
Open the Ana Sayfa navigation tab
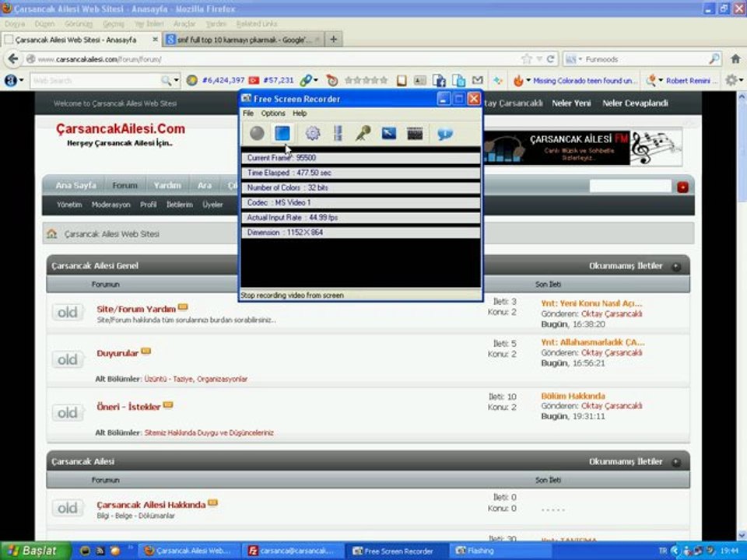coord(75,185)
